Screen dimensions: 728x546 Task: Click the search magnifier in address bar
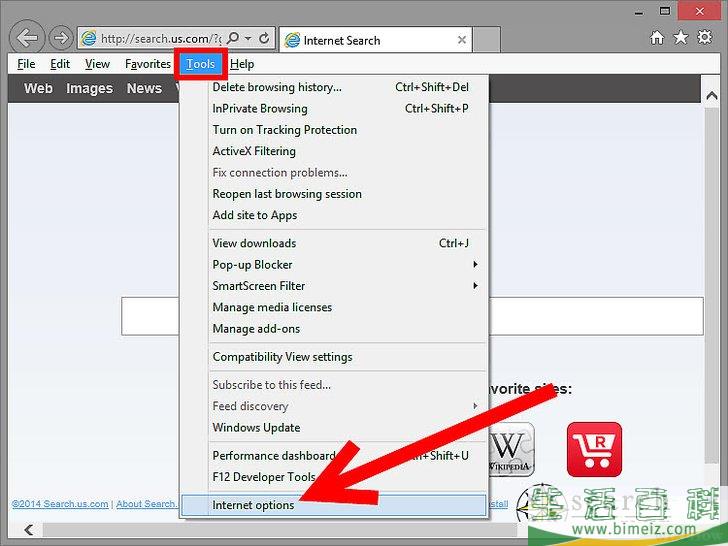click(233, 38)
